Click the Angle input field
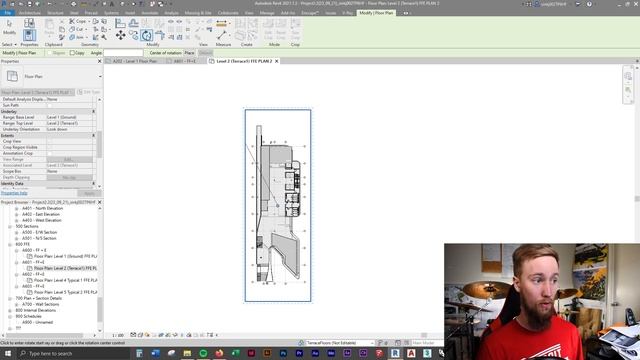This screenshot has width=640, height=360. (123, 53)
